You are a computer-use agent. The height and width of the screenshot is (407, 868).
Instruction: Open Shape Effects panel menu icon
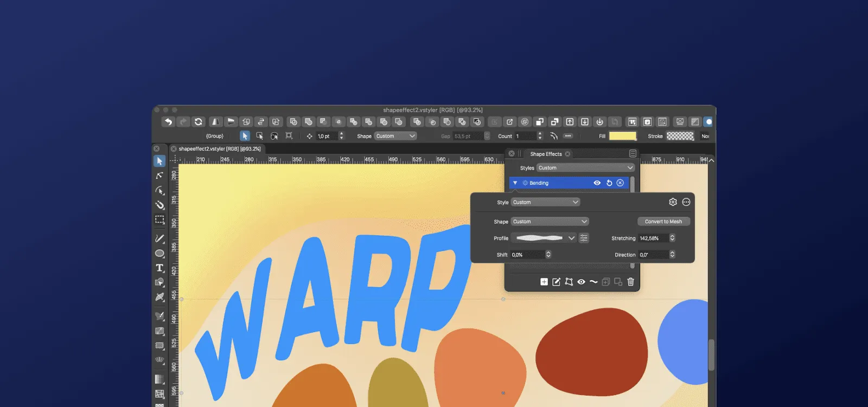(633, 154)
